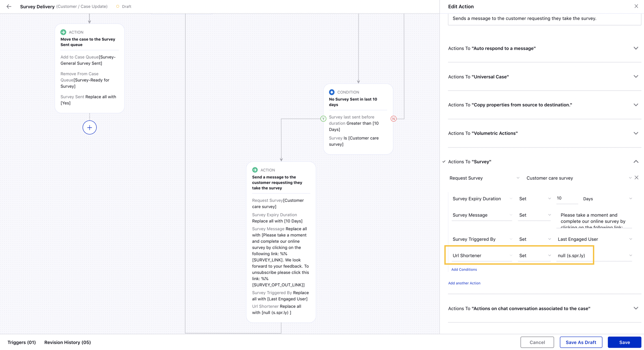The width and height of the screenshot is (644, 350).
Task: Open the Triggers (01) tab
Action: pyautogui.click(x=22, y=342)
